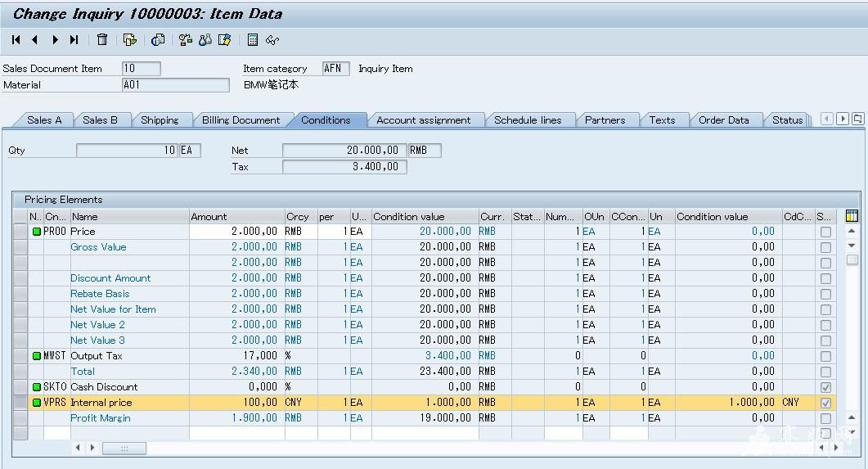Click the trash can delete icon
Screen dimensions: 868x469
pyautogui.click(x=102, y=40)
